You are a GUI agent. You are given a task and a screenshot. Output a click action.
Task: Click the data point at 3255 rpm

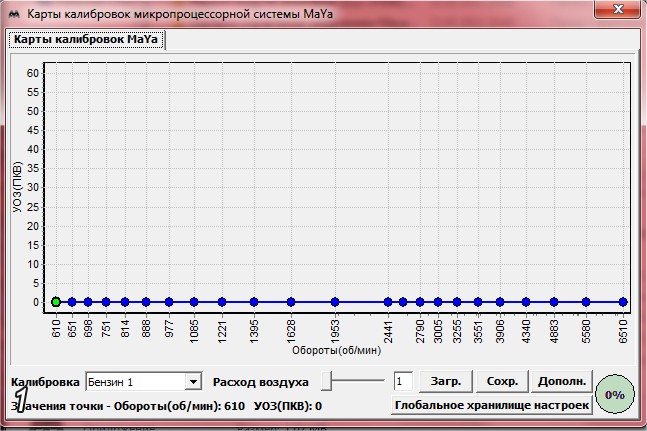[456, 301]
